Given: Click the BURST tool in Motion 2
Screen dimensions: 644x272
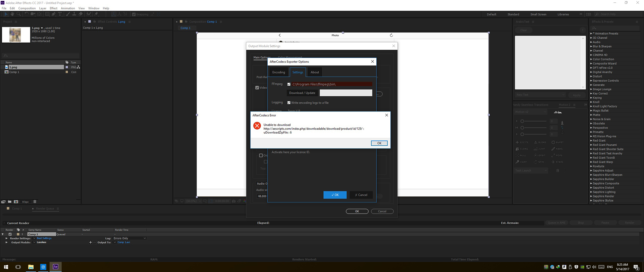Looking at the screenshot, I should tap(557, 142).
